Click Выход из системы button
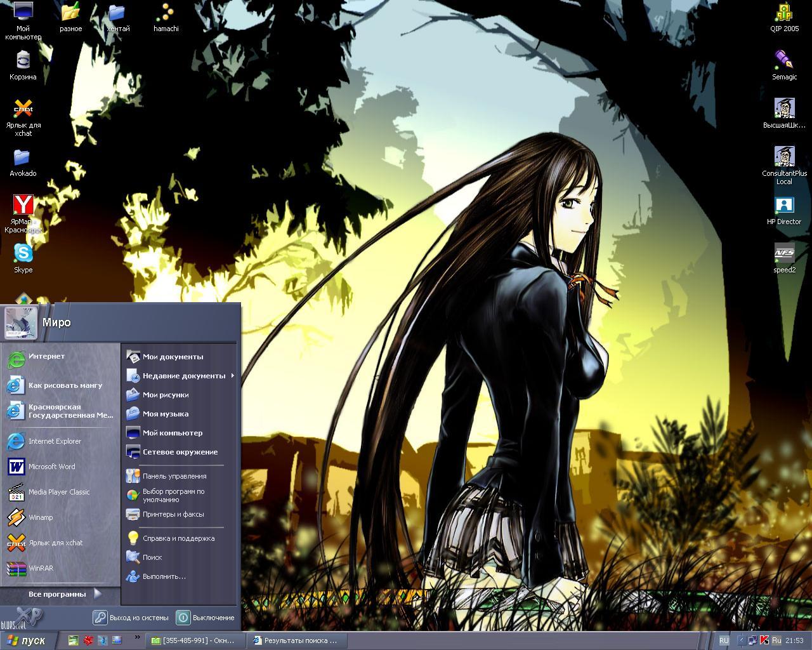This screenshot has width=812, height=650. click(131, 617)
